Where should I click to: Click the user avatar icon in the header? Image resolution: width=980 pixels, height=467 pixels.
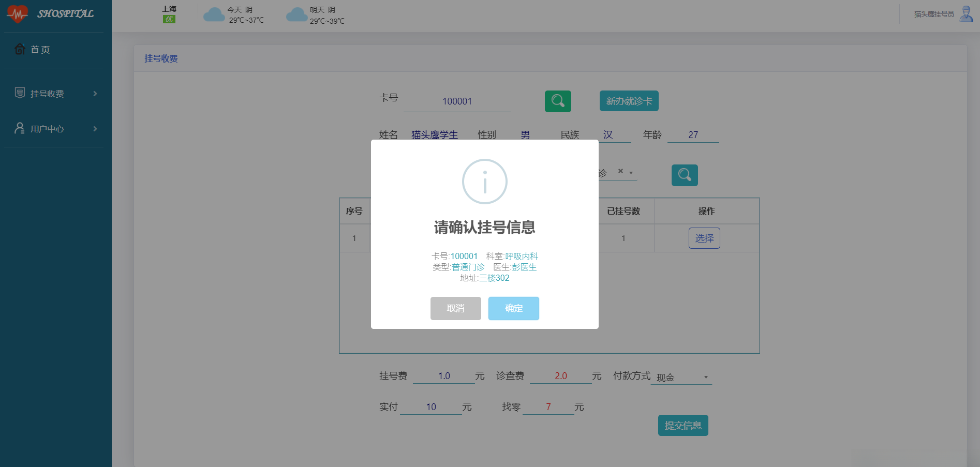[966, 14]
